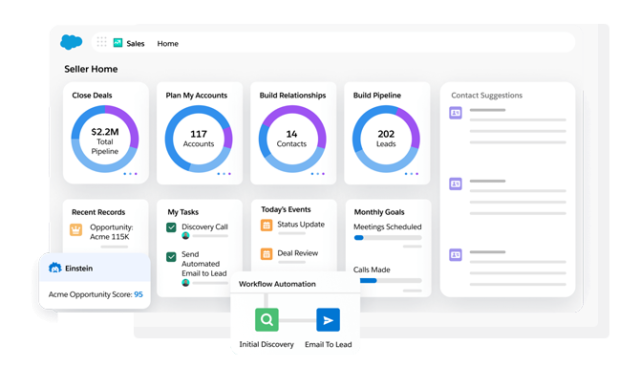640x367 pixels.
Task: Open Opportunity: Acme 115K record
Action: tap(111, 232)
